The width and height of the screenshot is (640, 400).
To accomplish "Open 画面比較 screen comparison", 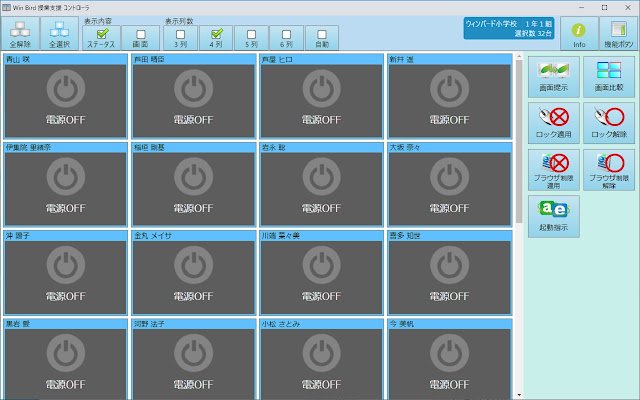I will click(x=609, y=77).
